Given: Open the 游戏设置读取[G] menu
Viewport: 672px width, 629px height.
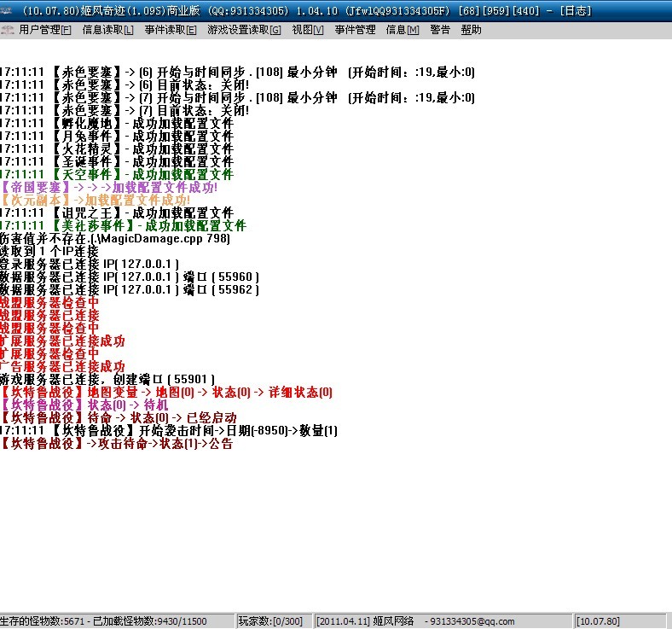Looking at the screenshot, I should click(x=244, y=30).
